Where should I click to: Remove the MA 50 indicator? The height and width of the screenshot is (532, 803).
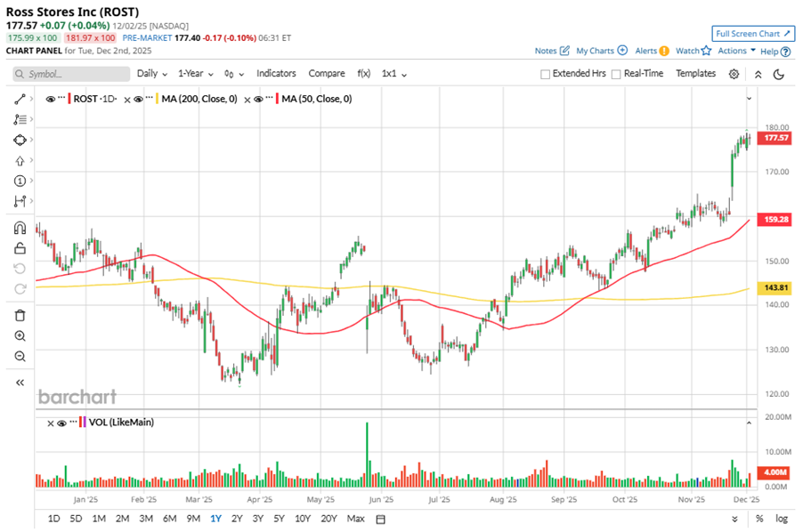pyautogui.click(x=247, y=100)
